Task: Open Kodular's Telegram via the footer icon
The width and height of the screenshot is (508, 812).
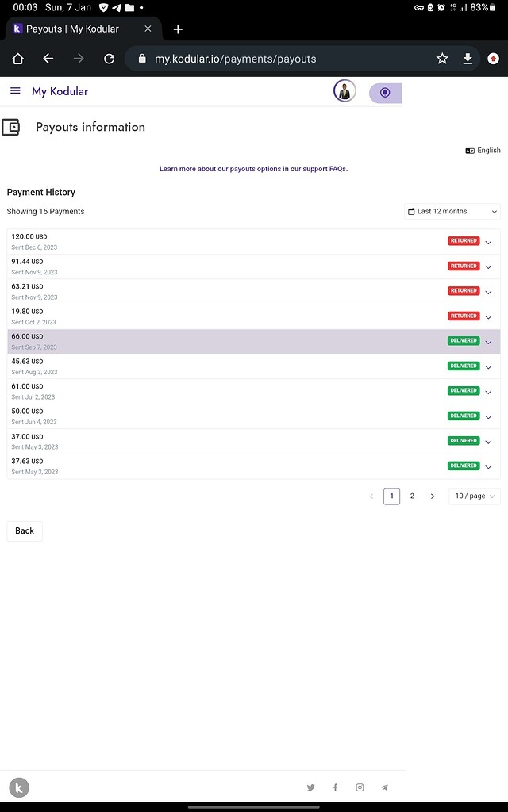Action: point(384,787)
